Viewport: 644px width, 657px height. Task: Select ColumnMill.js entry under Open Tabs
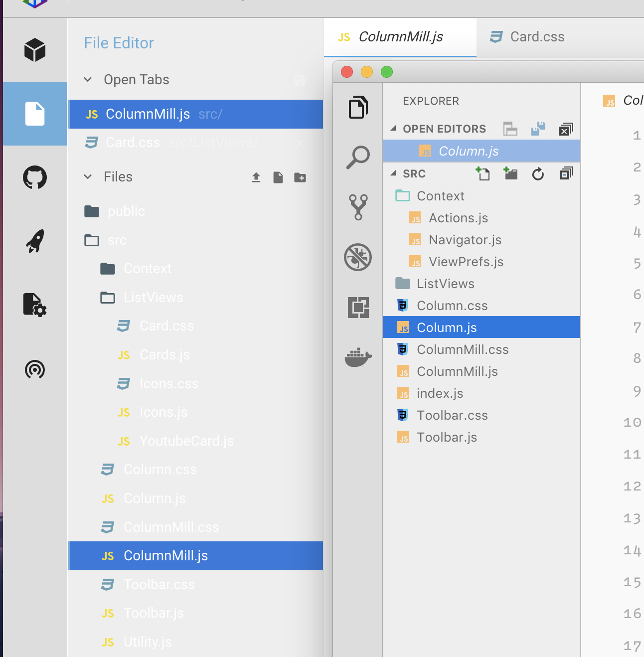click(x=195, y=114)
